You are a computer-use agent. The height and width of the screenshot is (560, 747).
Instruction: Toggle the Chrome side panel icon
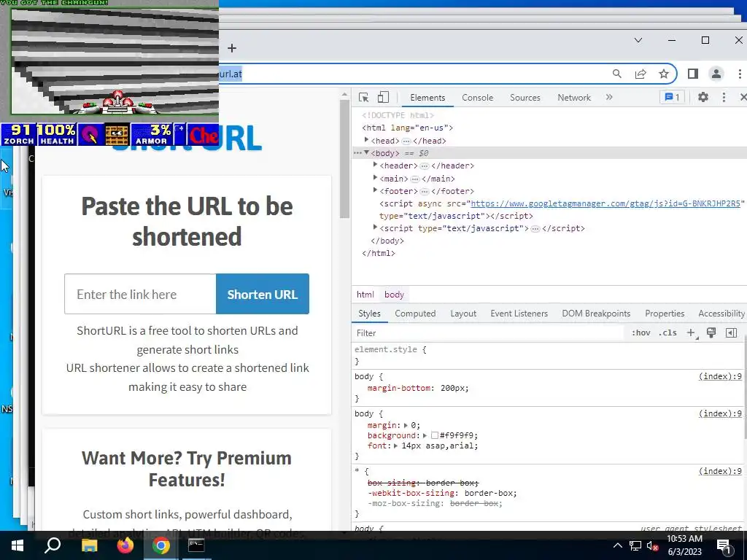pyautogui.click(x=693, y=74)
